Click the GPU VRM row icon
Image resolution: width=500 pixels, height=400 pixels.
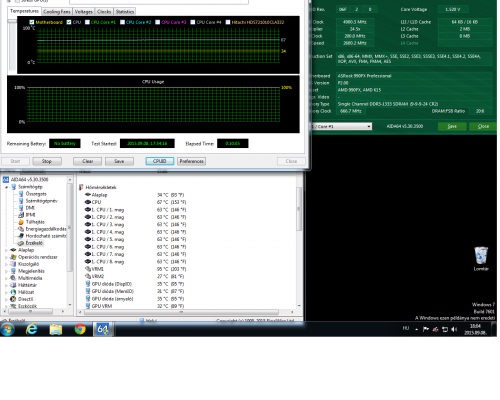tap(88, 306)
